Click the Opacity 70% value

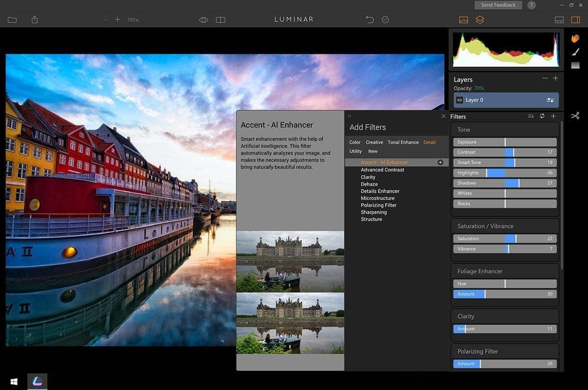click(479, 88)
